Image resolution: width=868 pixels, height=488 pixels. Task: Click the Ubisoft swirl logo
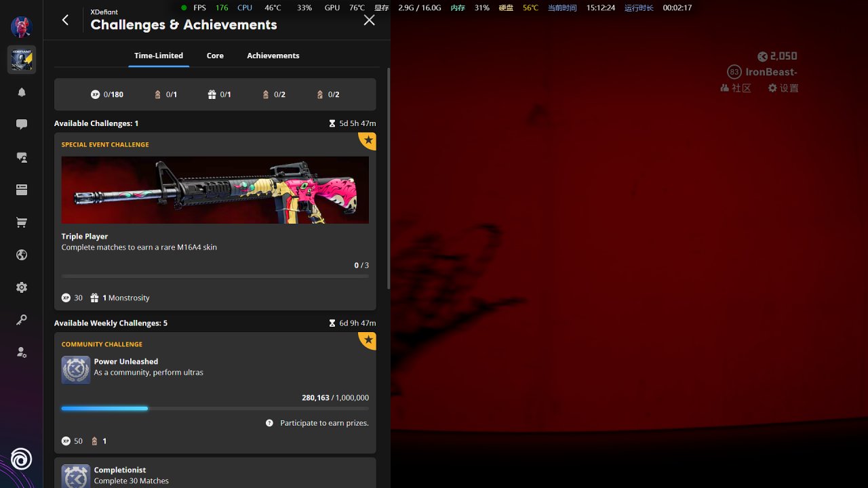tap(21, 460)
